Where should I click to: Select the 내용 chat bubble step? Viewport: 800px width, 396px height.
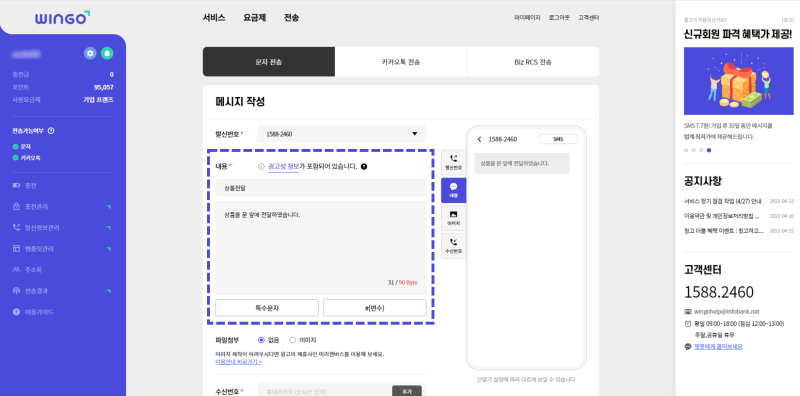[454, 190]
